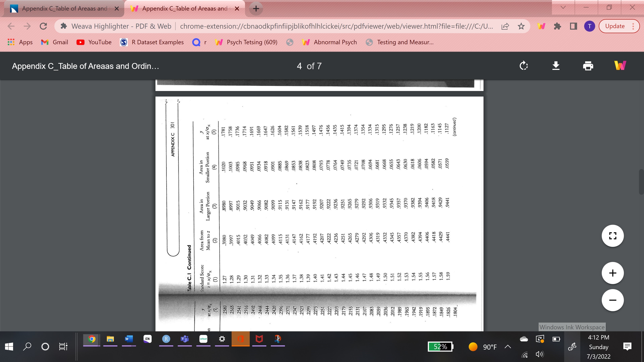Toggle the bookmark star for this page
644x362 pixels.
coord(522,26)
